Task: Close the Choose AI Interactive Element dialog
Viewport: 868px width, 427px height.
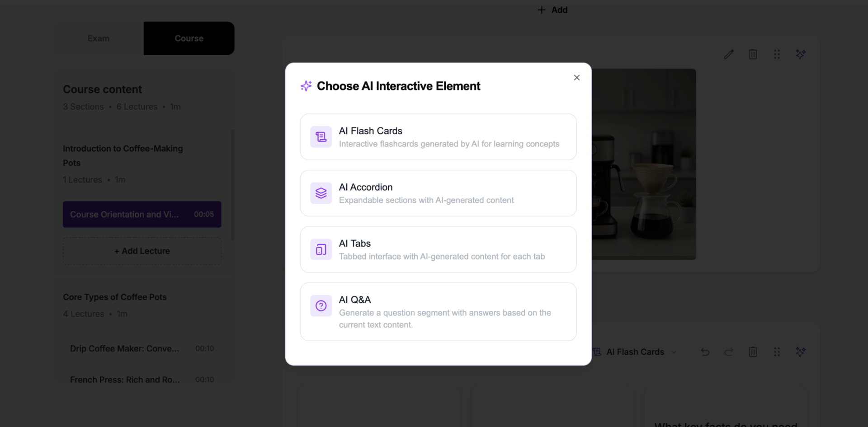Action: pos(576,77)
